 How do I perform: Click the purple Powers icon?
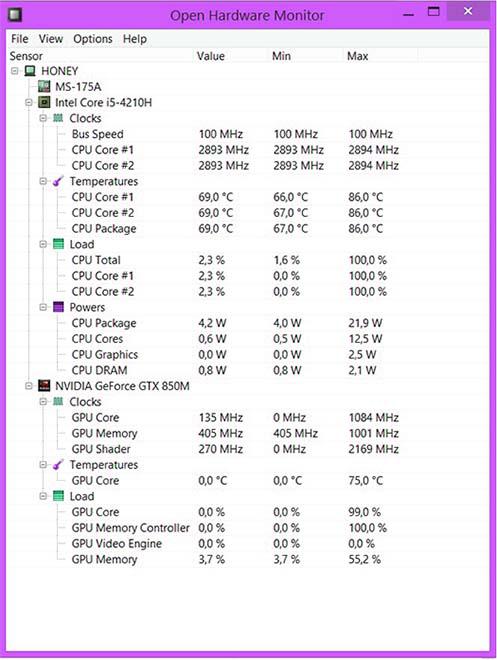(58, 307)
